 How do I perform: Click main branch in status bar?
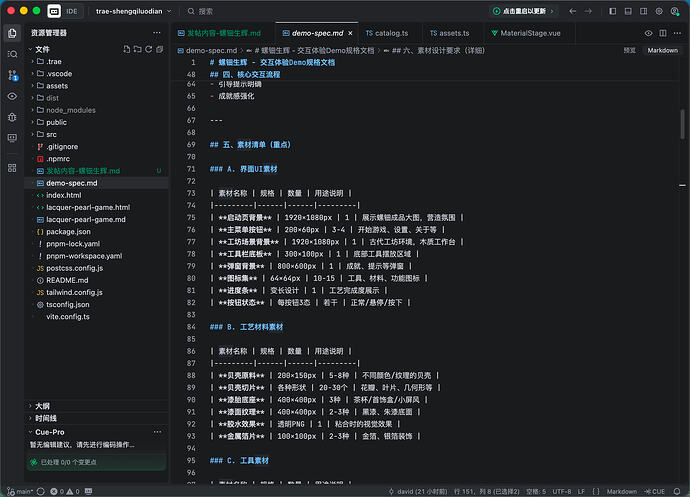tap(20, 491)
